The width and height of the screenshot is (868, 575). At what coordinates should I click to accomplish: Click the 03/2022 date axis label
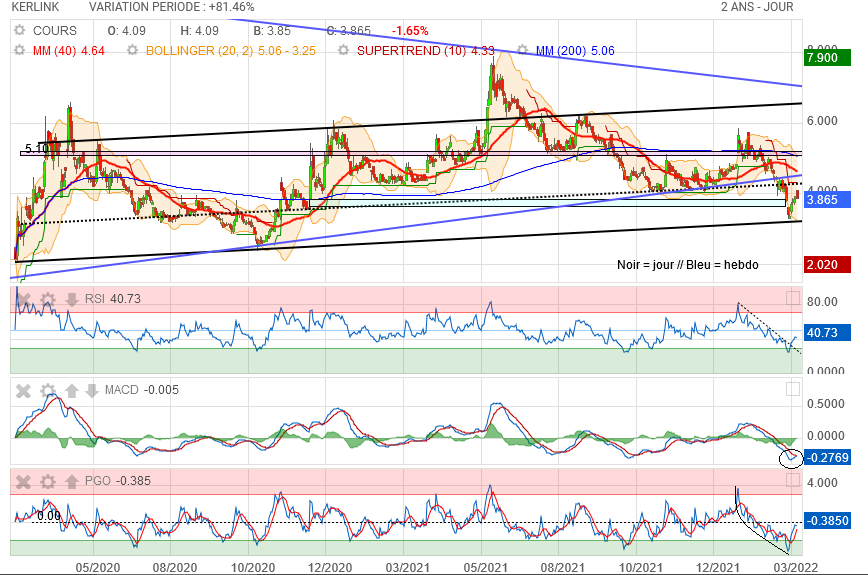pyautogui.click(x=795, y=567)
